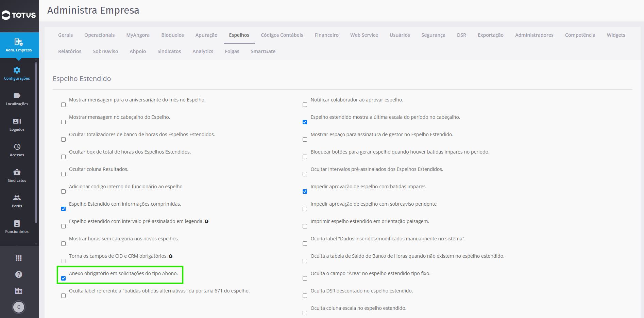Screen dimensions: 644x318
Task: Open the Analytics tab
Action: [x=203, y=51]
